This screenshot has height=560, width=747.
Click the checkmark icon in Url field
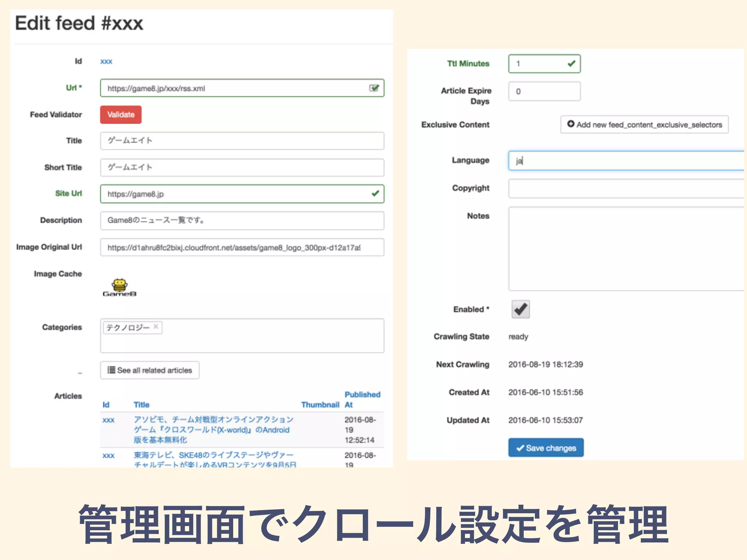click(x=374, y=88)
